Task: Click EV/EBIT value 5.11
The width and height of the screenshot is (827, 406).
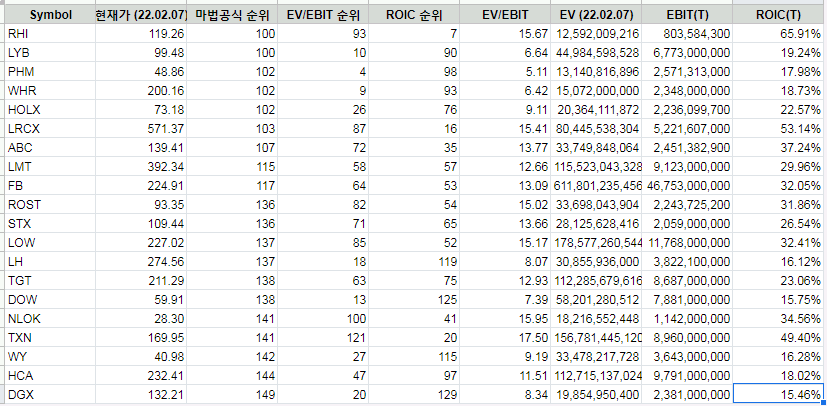Action: (505, 72)
